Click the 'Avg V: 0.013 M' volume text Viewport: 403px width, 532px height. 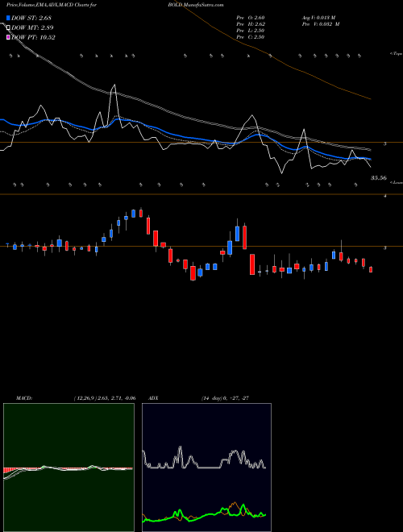click(319, 18)
